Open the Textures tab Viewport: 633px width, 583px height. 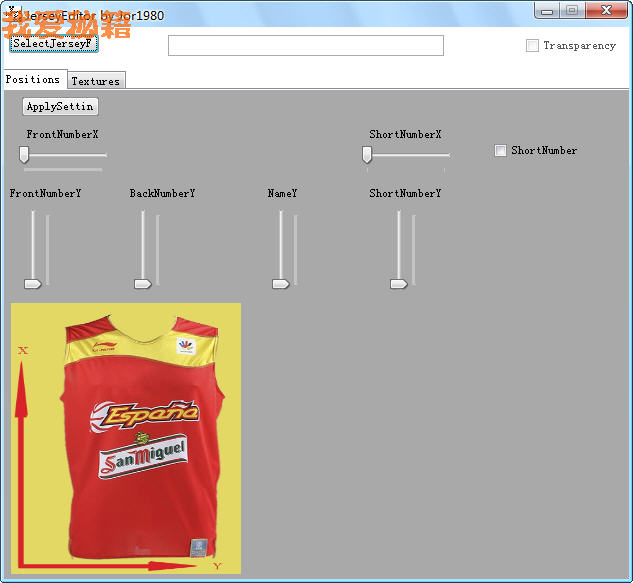[x=96, y=81]
